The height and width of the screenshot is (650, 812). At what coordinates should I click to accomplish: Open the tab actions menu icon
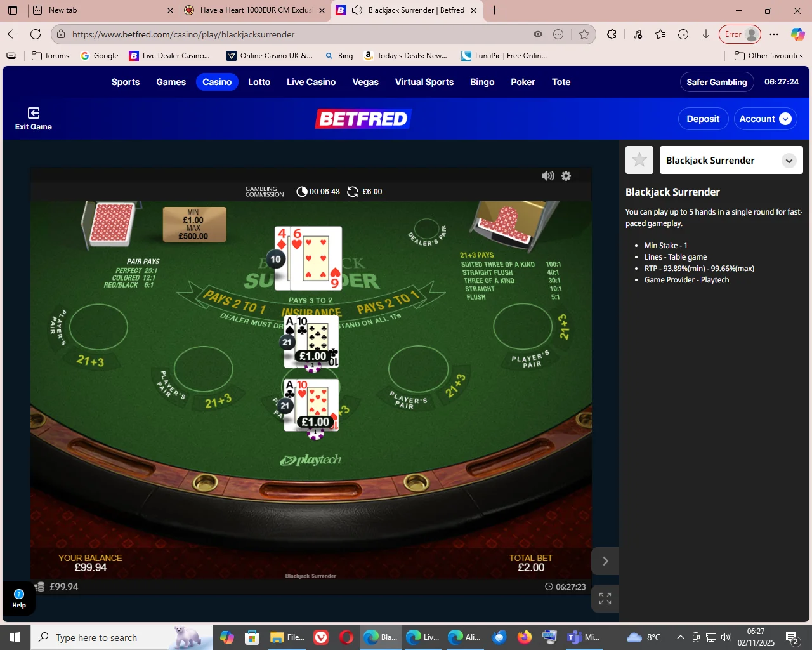click(13, 10)
